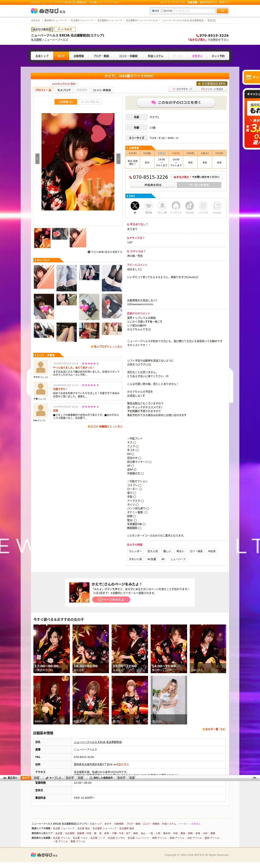Open 地図を見る map link

click(123, 765)
